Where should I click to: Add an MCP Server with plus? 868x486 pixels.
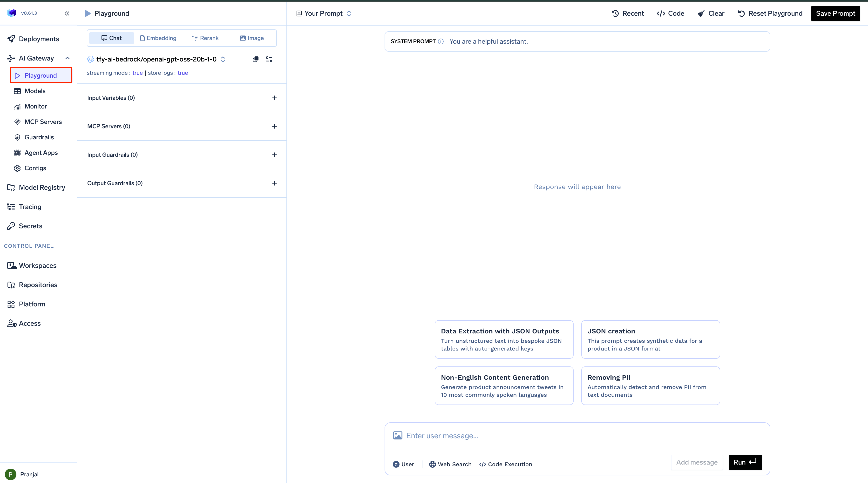pos(274,126)
